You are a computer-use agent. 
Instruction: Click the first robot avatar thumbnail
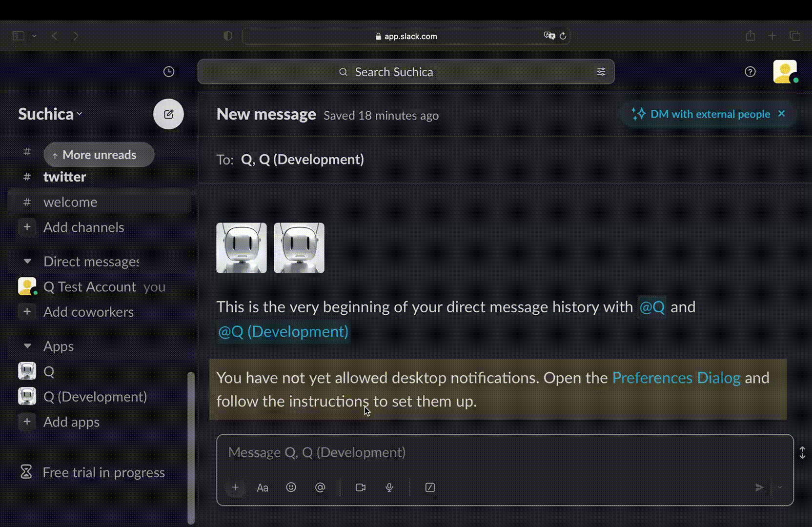(242, 248)
